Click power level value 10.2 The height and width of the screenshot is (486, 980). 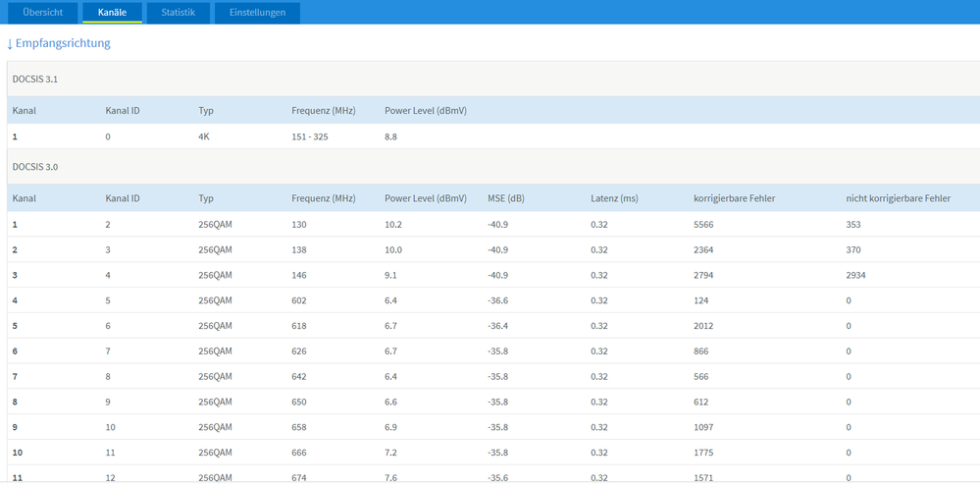coord(393,225)
